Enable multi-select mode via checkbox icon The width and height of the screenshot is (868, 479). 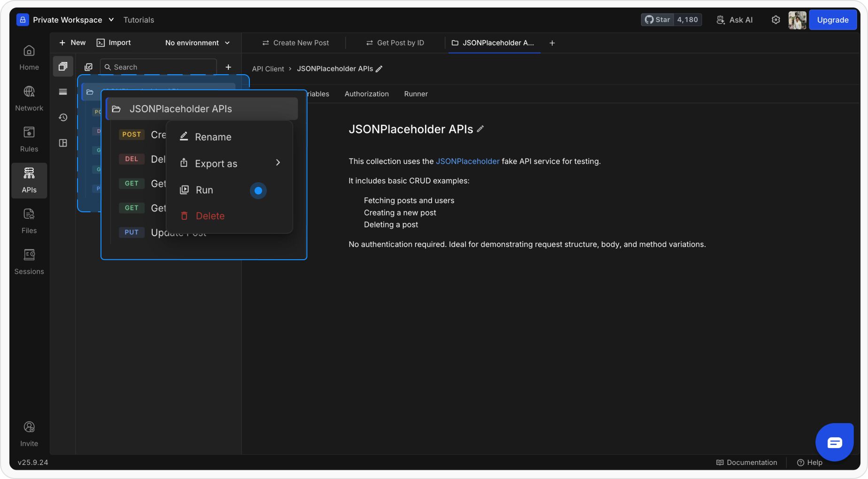coord(88,67)
